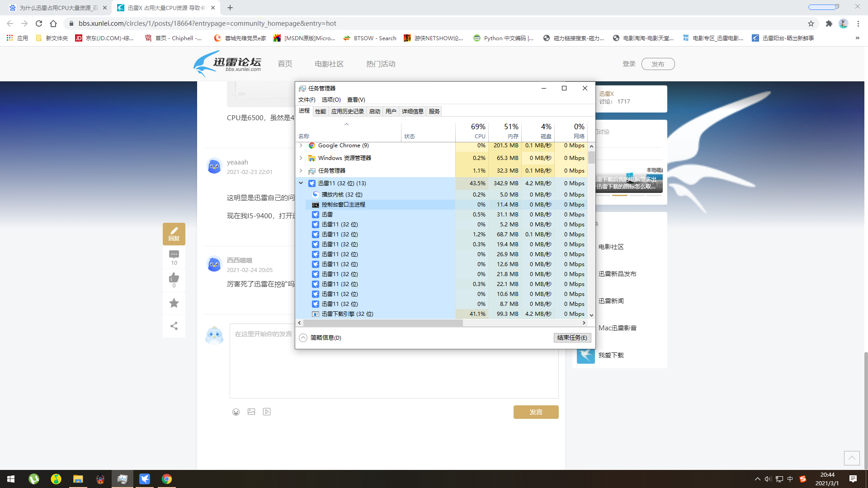Click the browser back arrow
The image size is (868, 488).
coord(10,23)
